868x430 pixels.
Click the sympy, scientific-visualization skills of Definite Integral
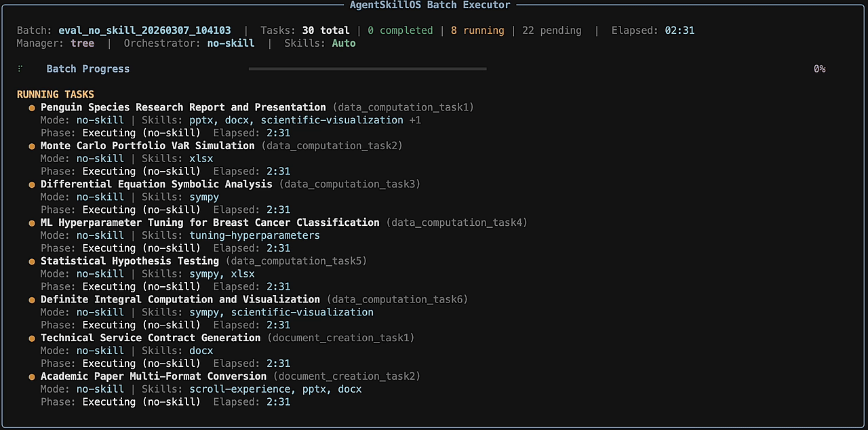pyautogui.click(x=281, y=312)
